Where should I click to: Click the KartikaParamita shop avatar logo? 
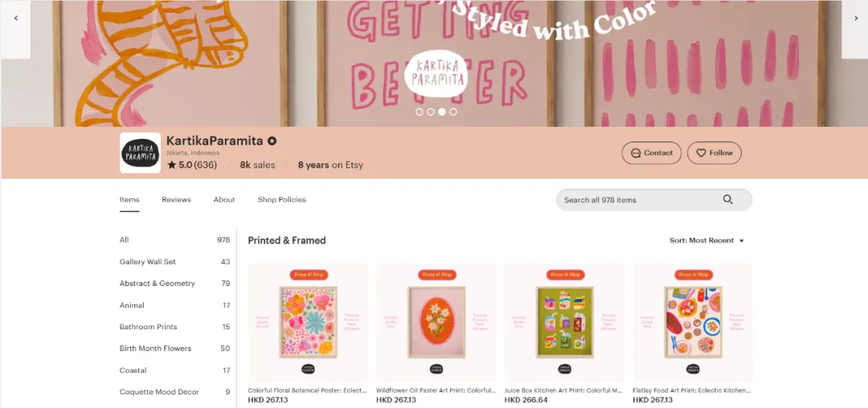(140, 153)
